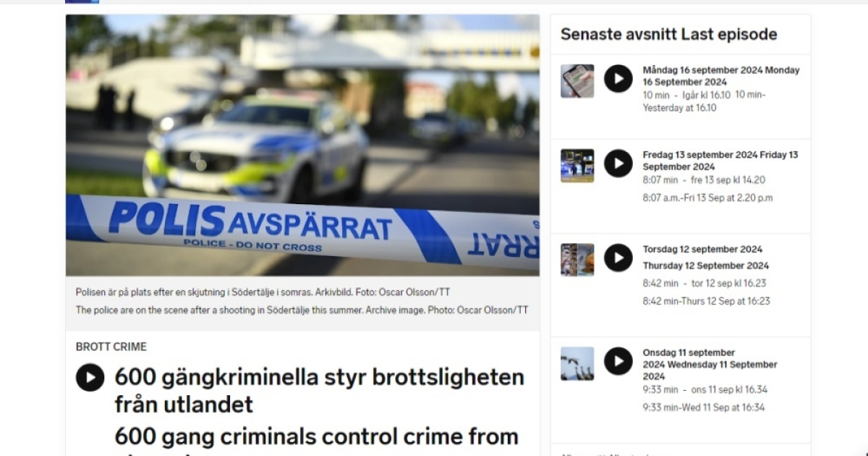Open Onsdag 11 september episode title

click(x=710, y=364)
